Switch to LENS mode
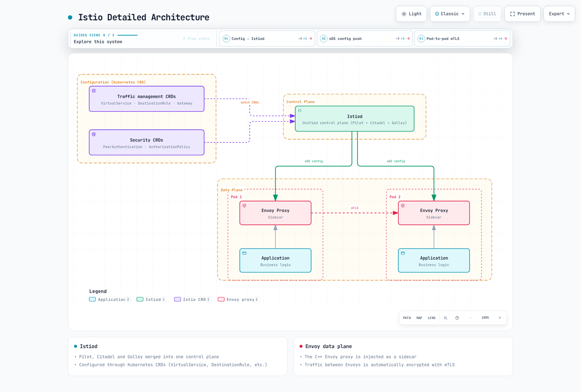The height and width of the screenshot is (392, 581). [x=432, y=318]
